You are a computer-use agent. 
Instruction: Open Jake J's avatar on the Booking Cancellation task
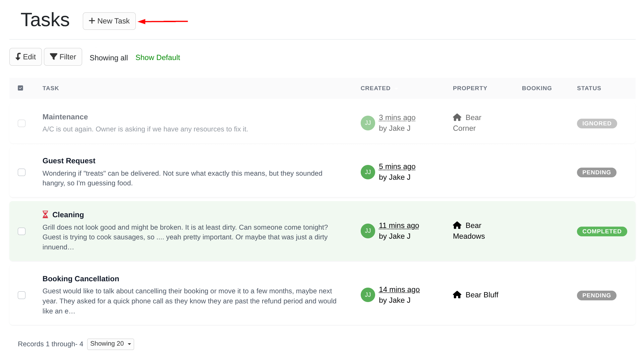tap(368, 295)
